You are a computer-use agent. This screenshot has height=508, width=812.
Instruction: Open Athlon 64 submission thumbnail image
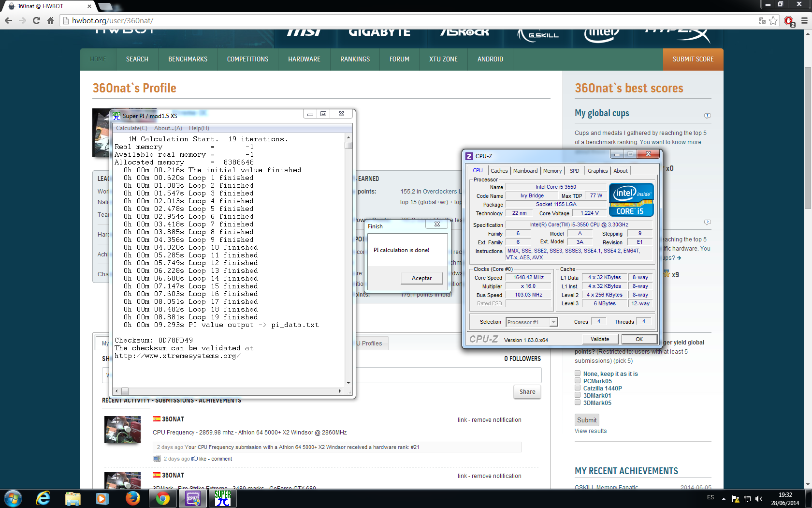point(123,430)
